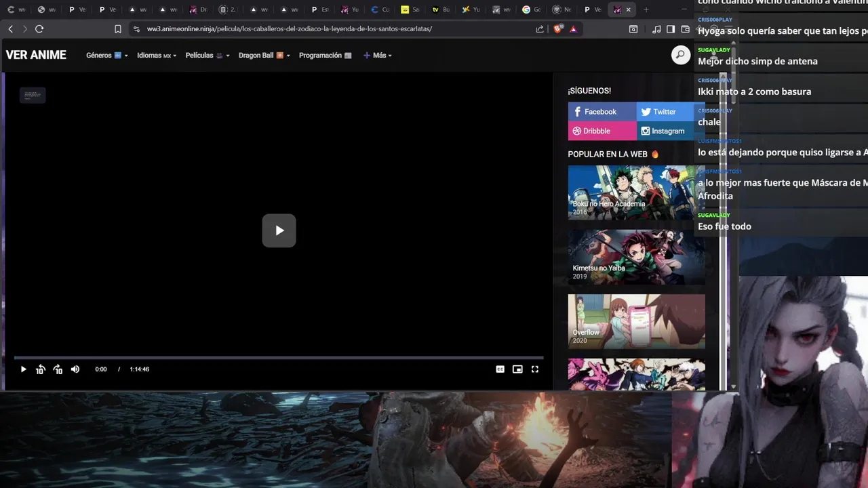The height and width of the screenshot is (488, 868).
Task: Switch to the 'Sa' tab with the yellow icon
Action: pos(410,9)
